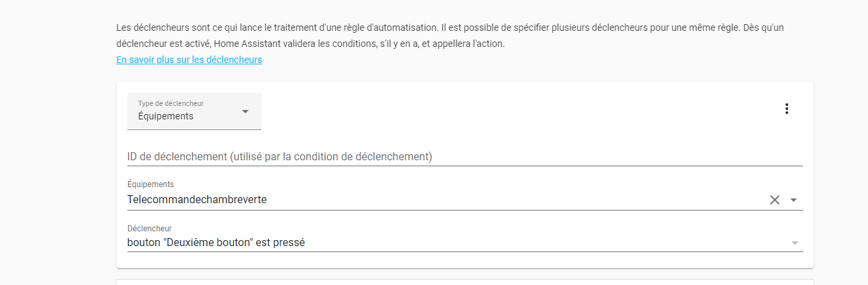Open the Déclencheur dropdown arrow
868x285 pixels.
pos(795,243)
